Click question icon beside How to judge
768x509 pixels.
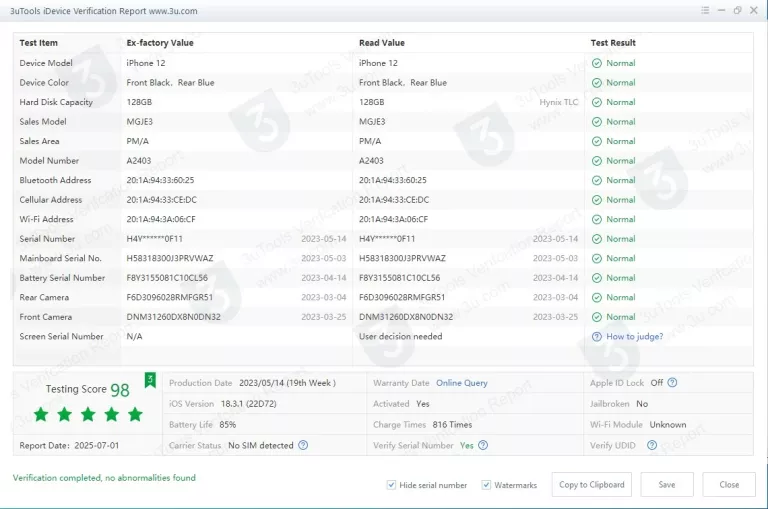coord(597,337)
